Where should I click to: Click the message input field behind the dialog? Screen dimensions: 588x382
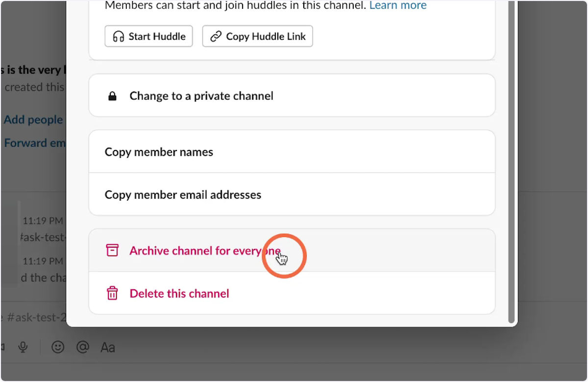point(33,318)
